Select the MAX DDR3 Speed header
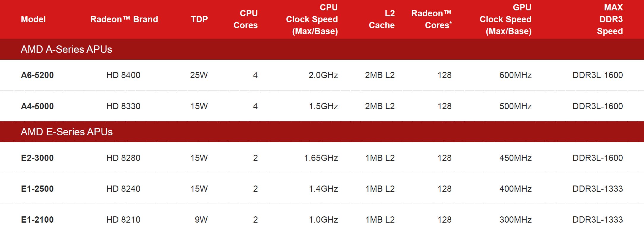 pos(610,19)
